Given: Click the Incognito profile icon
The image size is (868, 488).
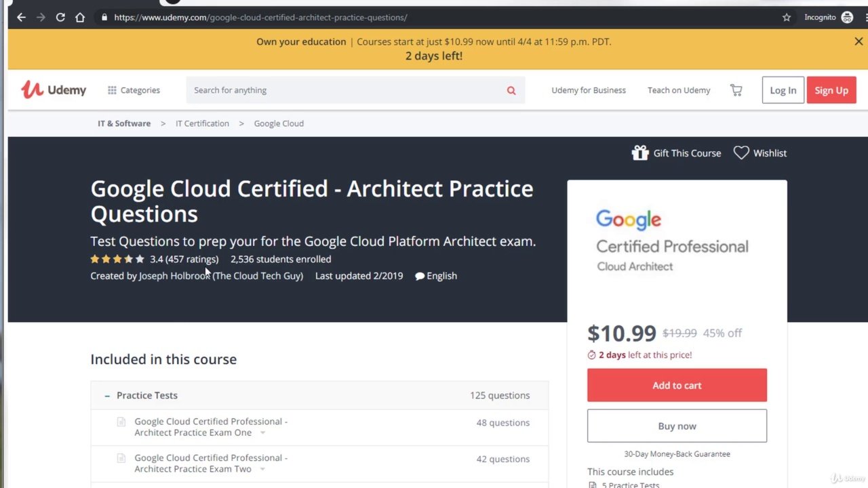Looking at the screenshot, I should (847, 17).
